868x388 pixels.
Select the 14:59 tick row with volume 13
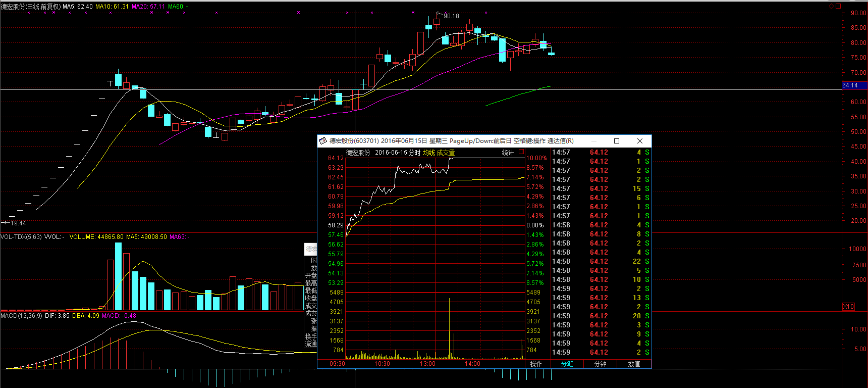click(x=601, y=298)
